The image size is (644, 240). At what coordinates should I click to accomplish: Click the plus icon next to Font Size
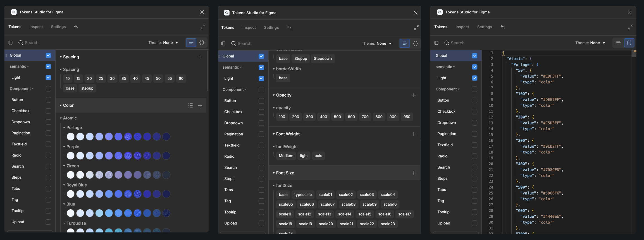click(x=414, y=173)
